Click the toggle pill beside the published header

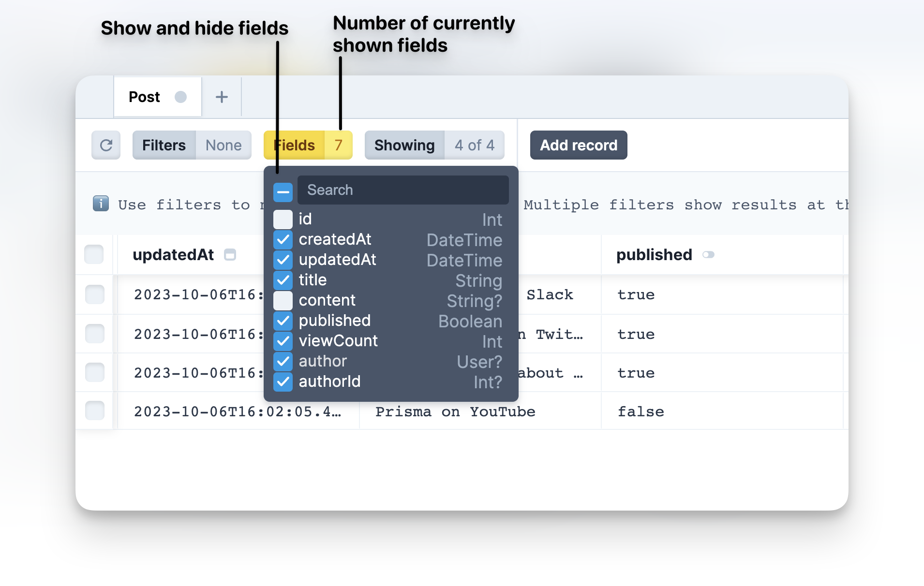click(x=708, y=254)
